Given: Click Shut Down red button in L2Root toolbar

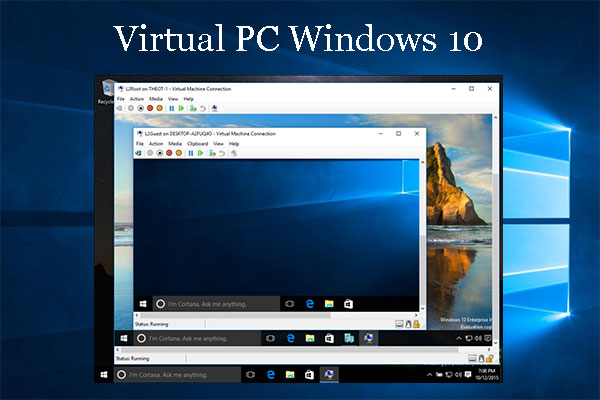Looking at the screenshot, I should 150,108.
